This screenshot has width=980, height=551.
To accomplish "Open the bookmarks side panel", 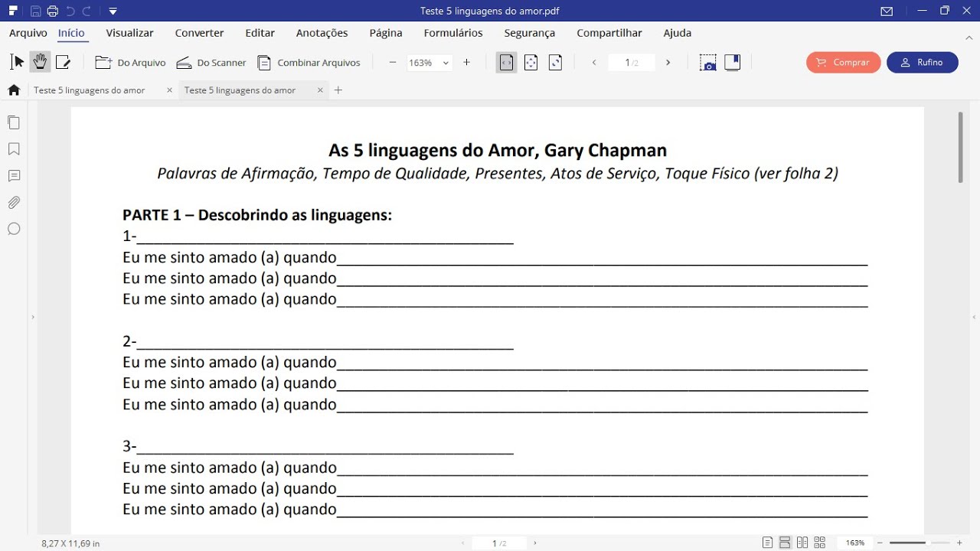I will tap(14, 149).
